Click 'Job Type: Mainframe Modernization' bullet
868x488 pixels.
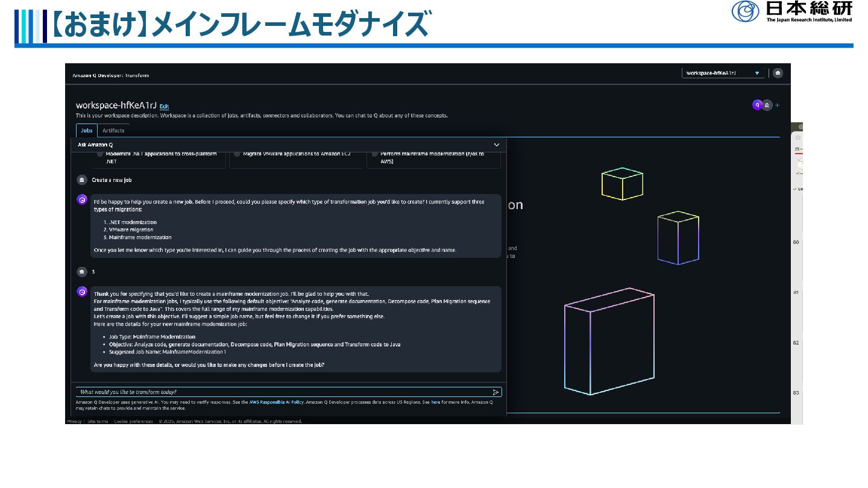(x=153, y=337)
